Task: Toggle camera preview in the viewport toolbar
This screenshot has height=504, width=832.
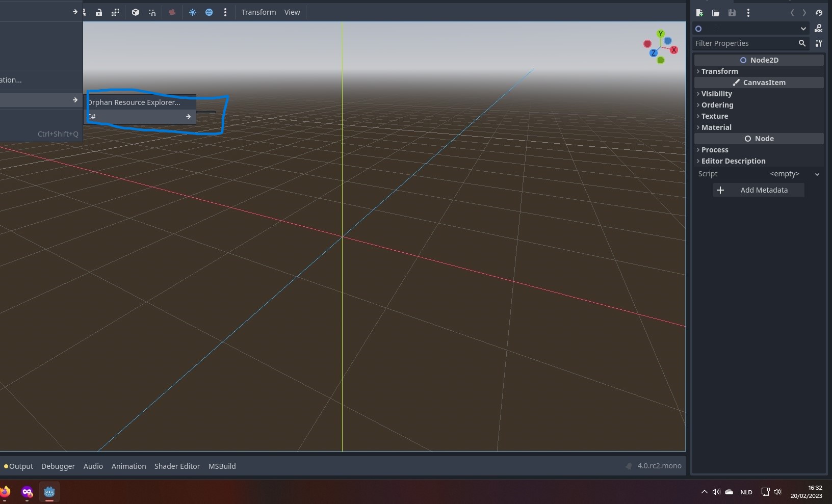Action: (172, 12)
